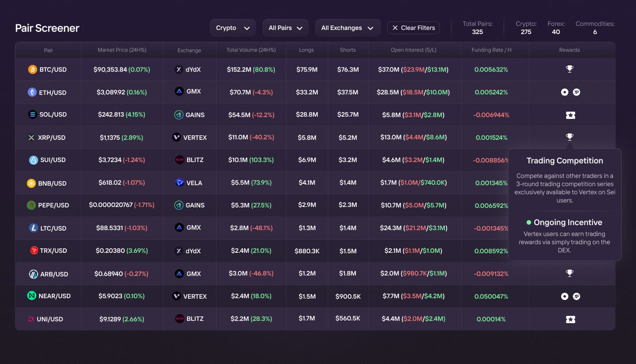Open the Crypto asset class dropdown
Viewport: 636px width, 364px height.
pyautogui.click(x=233, y=28)
